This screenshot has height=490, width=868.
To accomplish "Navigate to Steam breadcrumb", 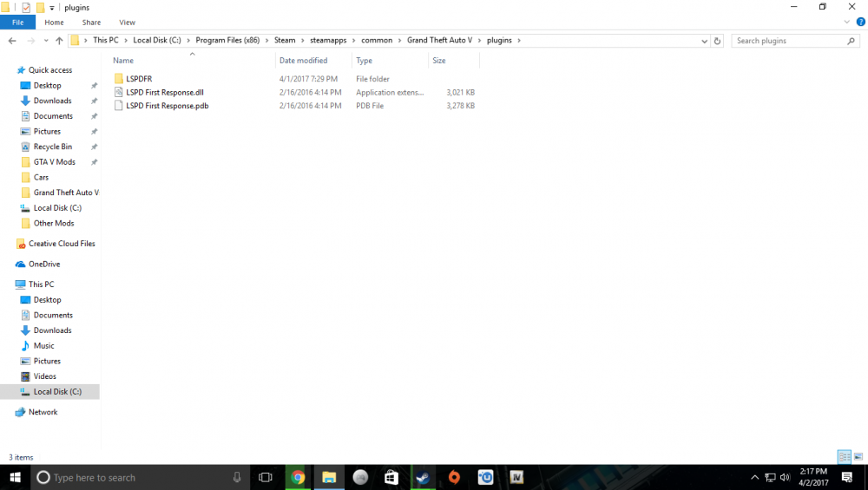I will click(x=285, y=41).
